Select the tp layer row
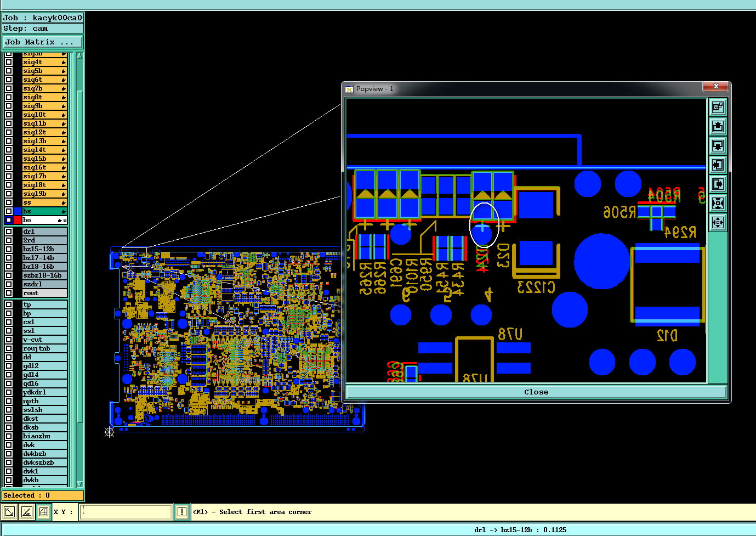The image size is (756, 536). [x=44, y=304]
